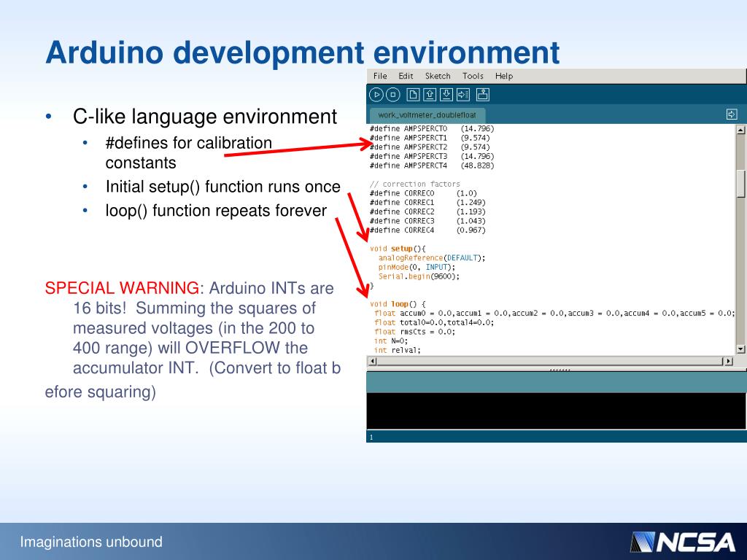The width and height of the screenshot is (747, 560).
Task: Click the slide title 'Arduino development environment'
Action: click(303, 52)
